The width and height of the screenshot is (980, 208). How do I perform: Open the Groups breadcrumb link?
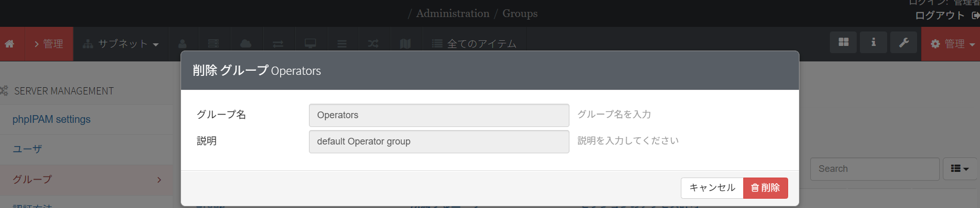[520, 13]
